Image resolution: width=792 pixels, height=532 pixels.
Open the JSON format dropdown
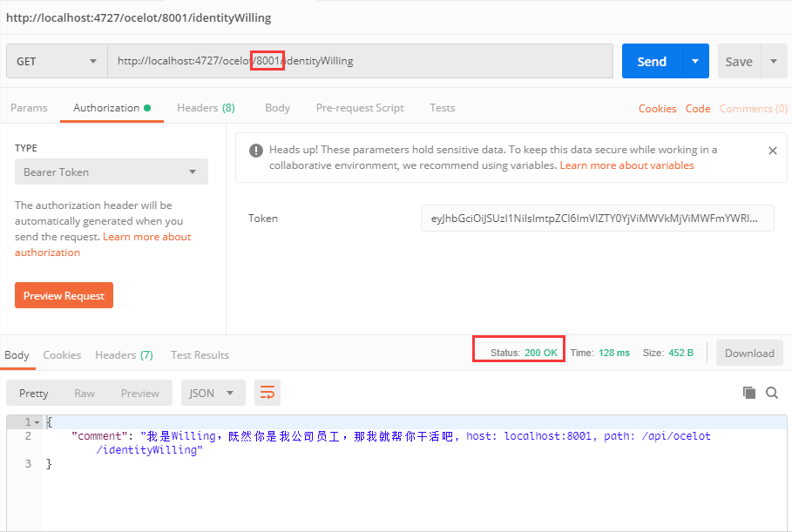pos(213,393)
